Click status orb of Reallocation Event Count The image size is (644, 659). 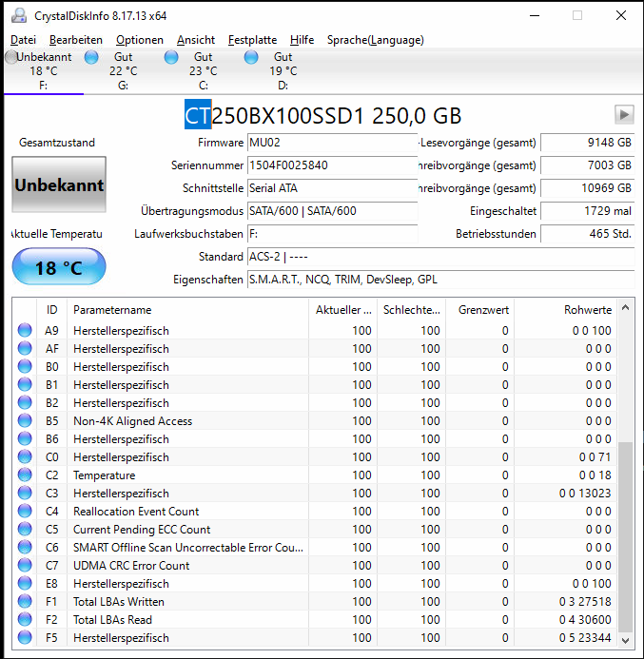[25, 511]
